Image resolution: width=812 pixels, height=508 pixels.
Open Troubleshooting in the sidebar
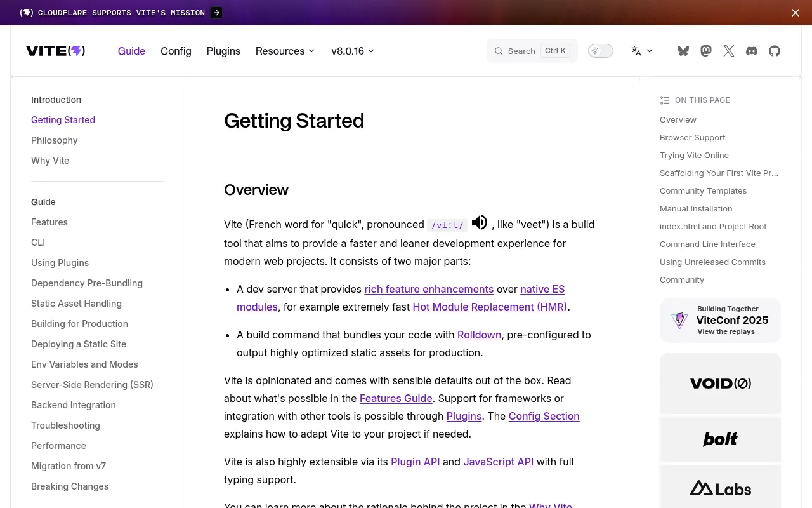65,425
